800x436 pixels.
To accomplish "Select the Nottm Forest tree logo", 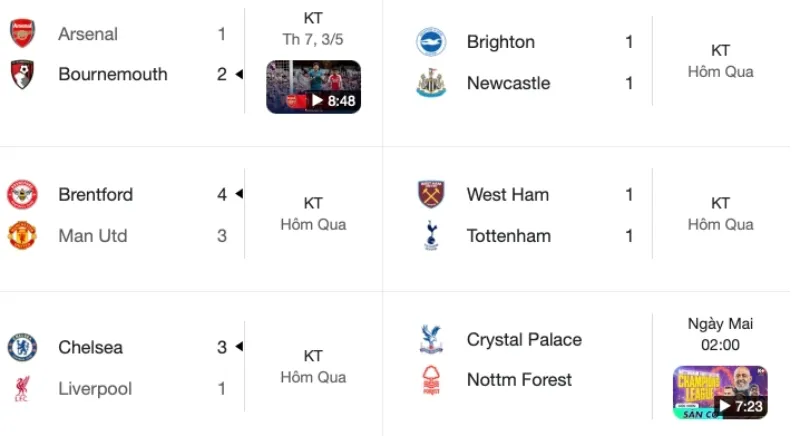I will (431, 380).
